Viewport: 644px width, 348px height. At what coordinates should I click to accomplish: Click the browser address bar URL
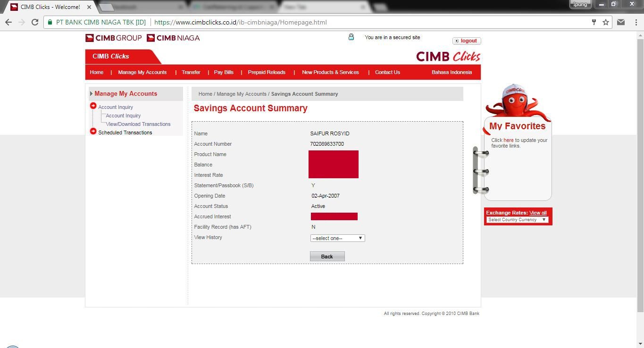click(x=241, y=22)
